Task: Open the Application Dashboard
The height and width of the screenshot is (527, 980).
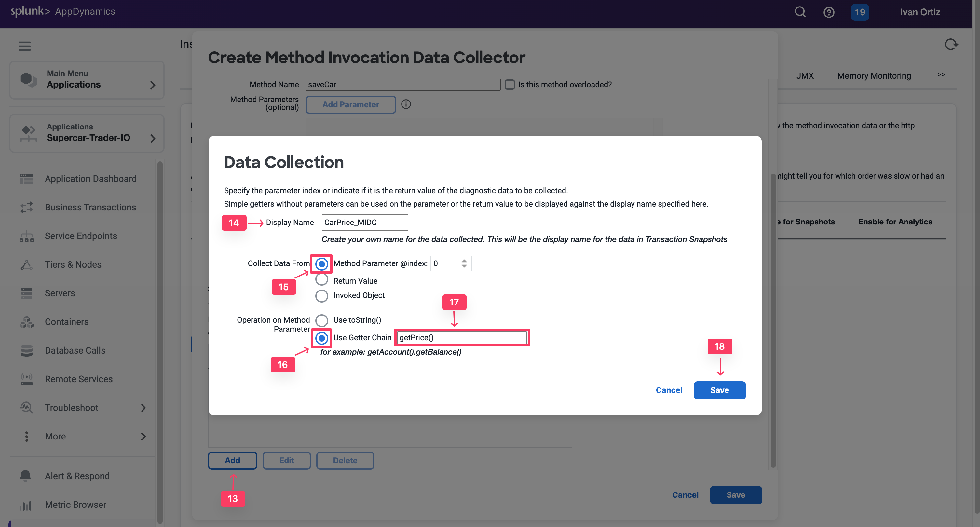Action: [90, 179]
